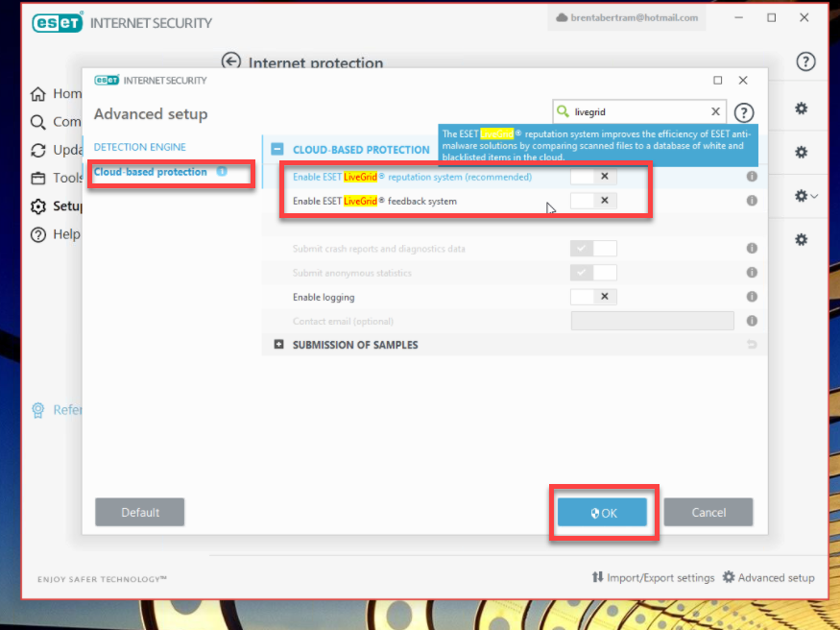840x630 pixels.
Task: Open the Advanced setup help question mark
Action: pos(744,112)
